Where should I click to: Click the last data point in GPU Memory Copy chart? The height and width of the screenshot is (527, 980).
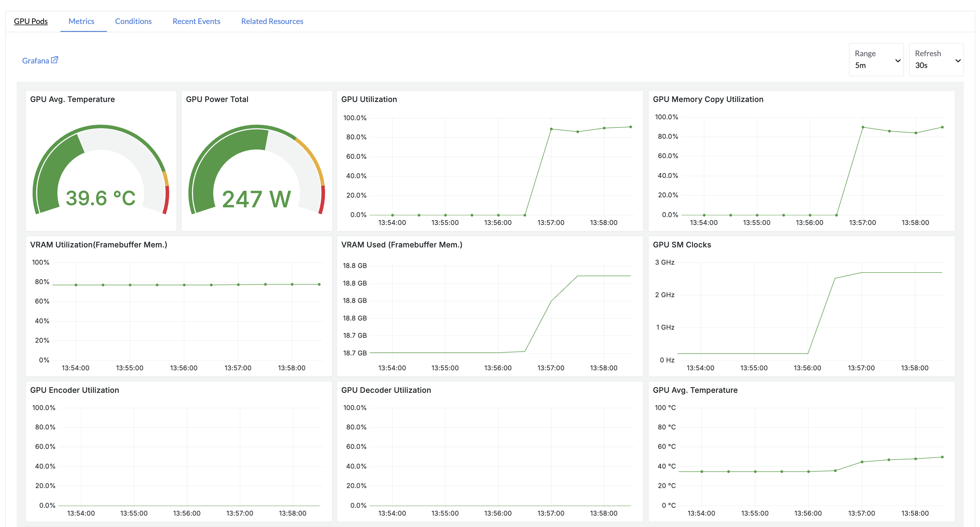942,127
